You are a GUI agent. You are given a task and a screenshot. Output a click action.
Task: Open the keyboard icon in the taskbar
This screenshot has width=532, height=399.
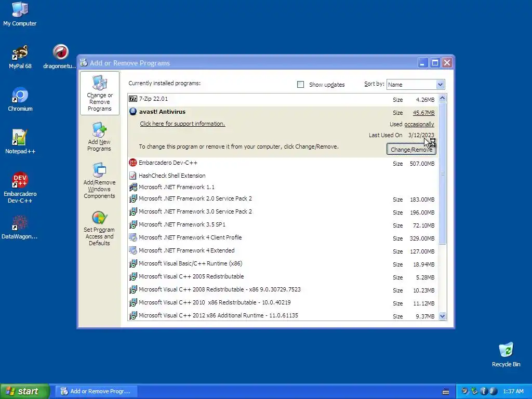tap(446, 392)
